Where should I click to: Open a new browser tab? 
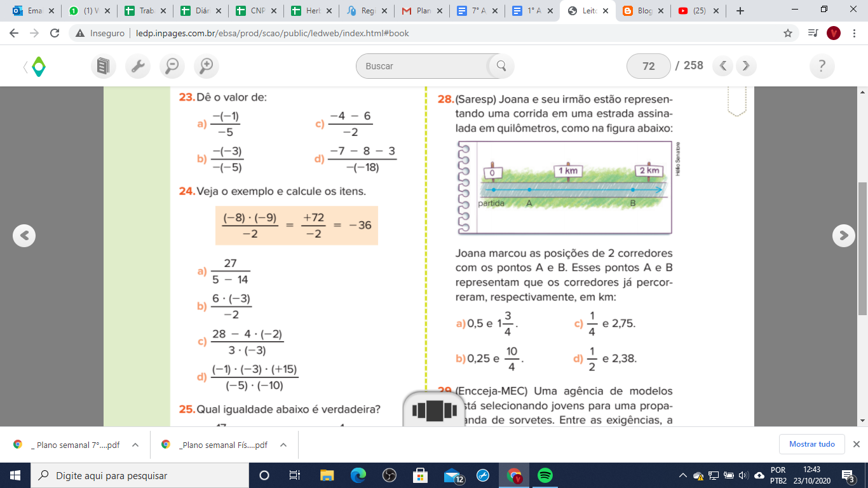[x=740, y=11]
